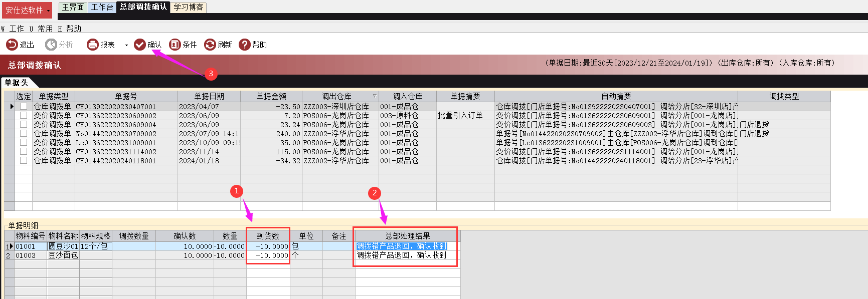
Task: Select amount cell 115.00
Action: pos(271,151)
